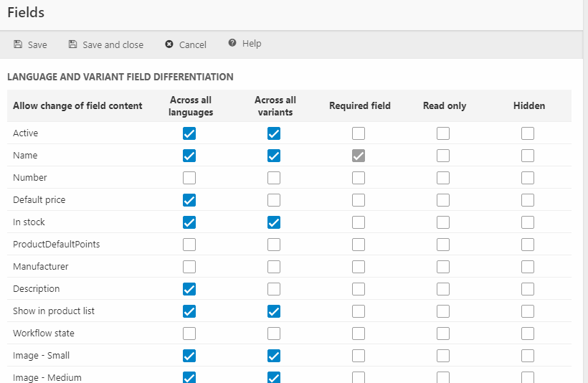Mark Show in product list read only
This screenshot has width=588, height=383.
click(443, 311)
